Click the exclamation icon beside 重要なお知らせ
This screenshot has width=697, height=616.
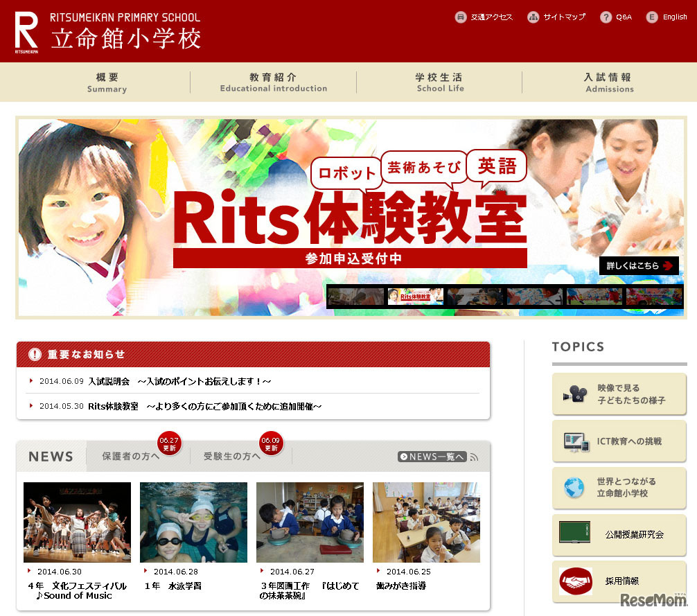click(x=35, y=354)
